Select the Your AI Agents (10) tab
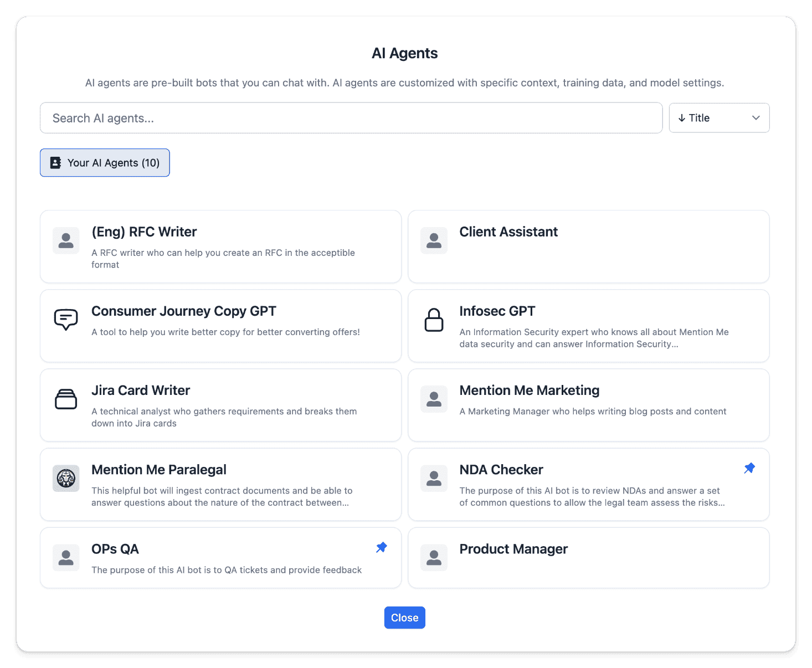Image resolution: width=812 pixels, height=668 pixels. pos(105,163)
